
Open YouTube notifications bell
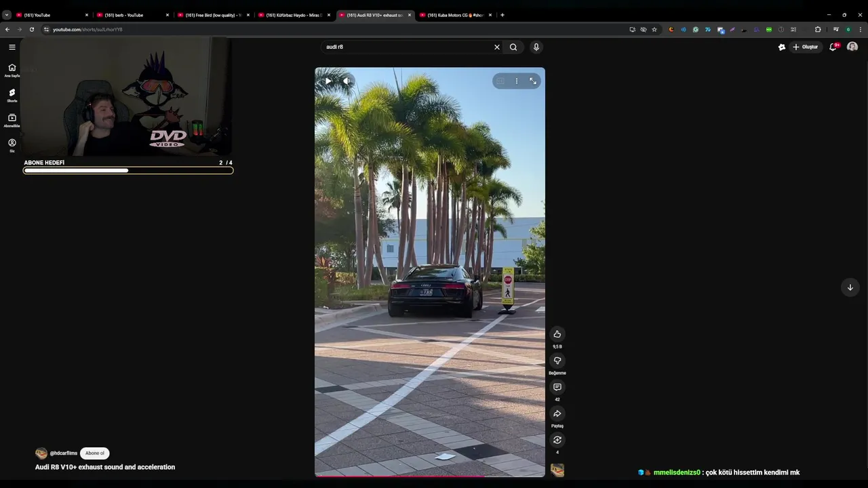(833, 47)
